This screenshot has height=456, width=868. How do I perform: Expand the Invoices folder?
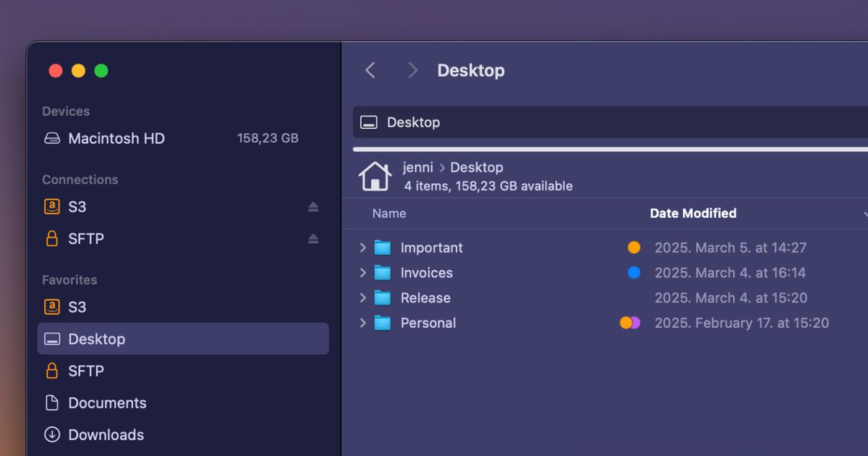pos(363,273)
